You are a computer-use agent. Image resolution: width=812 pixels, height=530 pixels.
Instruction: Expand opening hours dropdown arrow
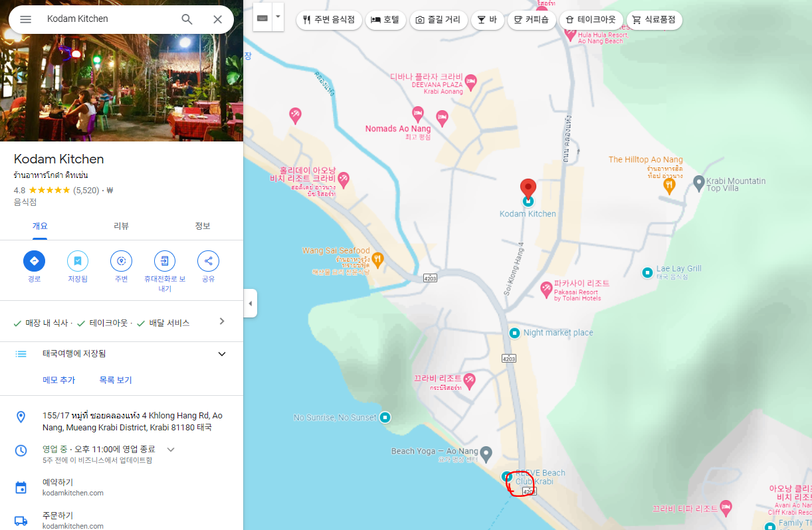pyautogui.click(x=171, y=450)
